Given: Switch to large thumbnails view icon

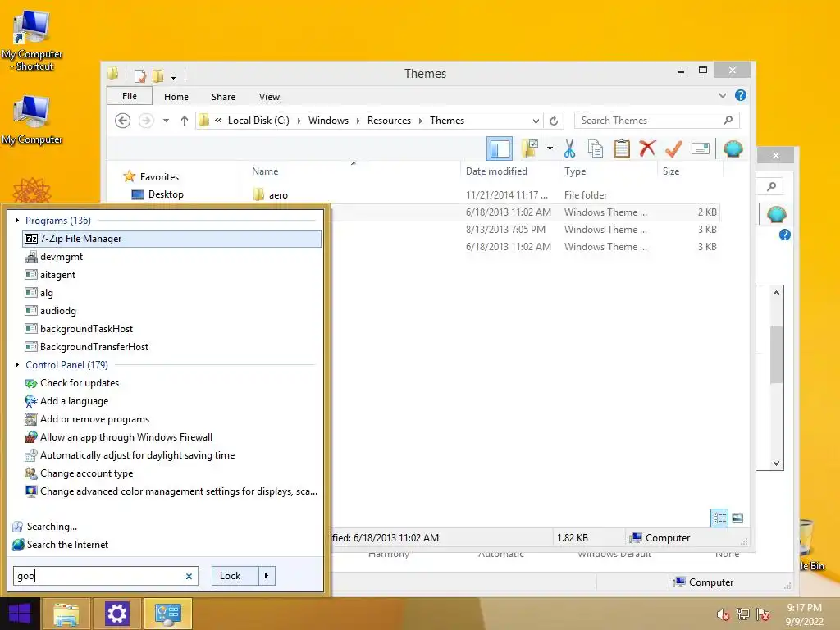Looking at the screenshot, I should pyautogui.click(x=737, y=518).
